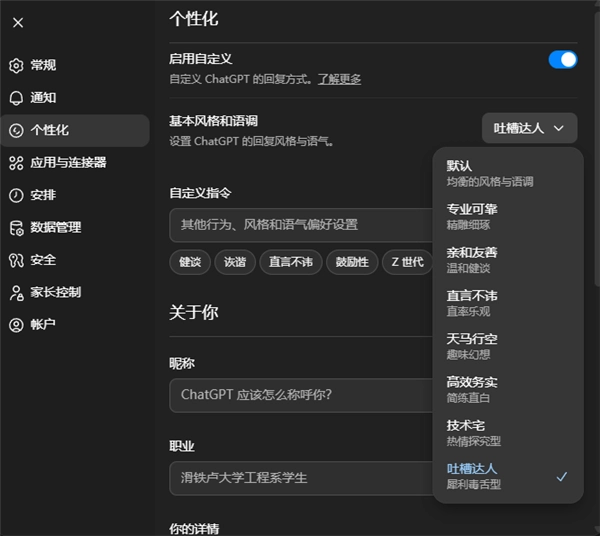Close the settings panel with X
The width and height of the screenshot is (600, 536).
(x=18, y=22)
